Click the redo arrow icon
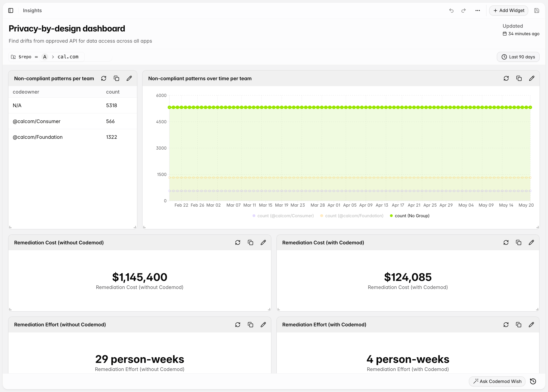The height and width of the screenshot is (392, 548). pos(463,11)
